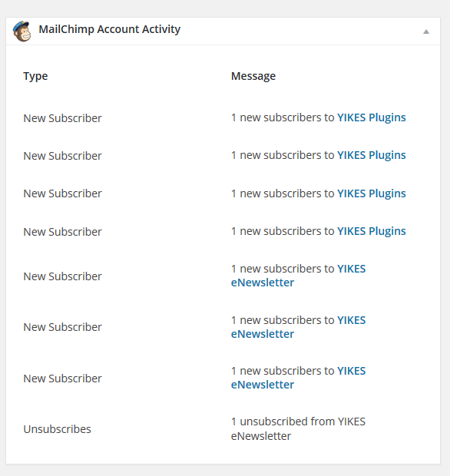Screen dimensions: 450x476
Task: Click the MailChimp Account Activity widget title
Action: pos(109,29)
